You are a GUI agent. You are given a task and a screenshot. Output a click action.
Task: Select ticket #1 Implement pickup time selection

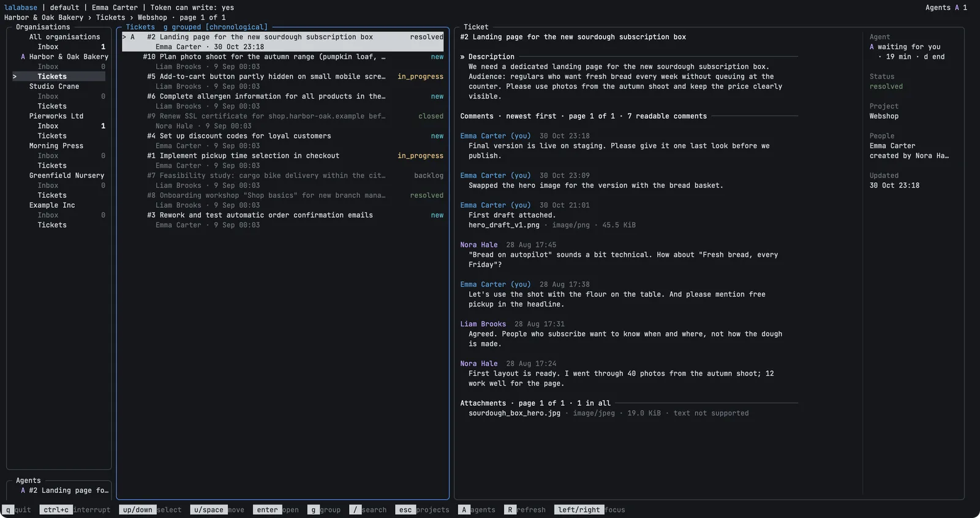(x=283, y=161)
